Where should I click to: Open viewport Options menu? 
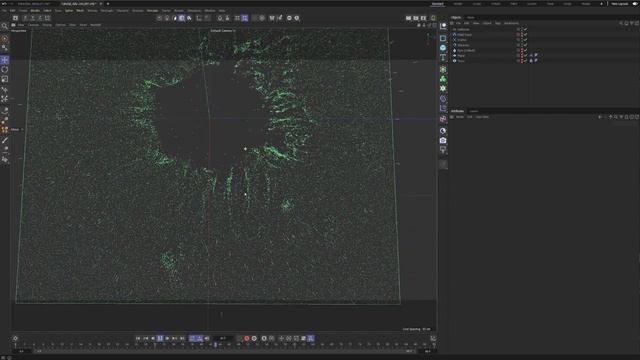pos(60,25)
